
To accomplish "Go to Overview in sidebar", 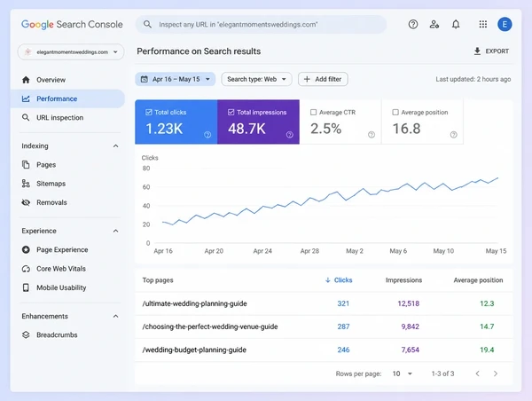I will click(x=68, y=80).
